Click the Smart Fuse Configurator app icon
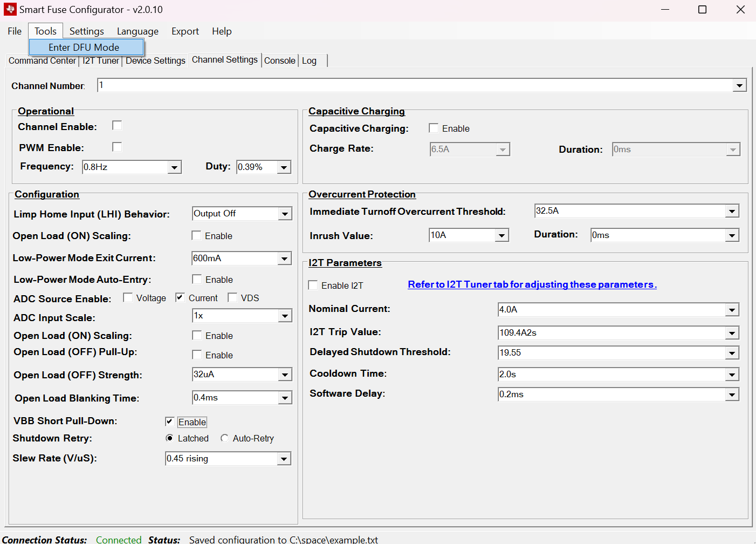Screen dimensions: 756x544 pyautogui.click(x=10, y=10)
